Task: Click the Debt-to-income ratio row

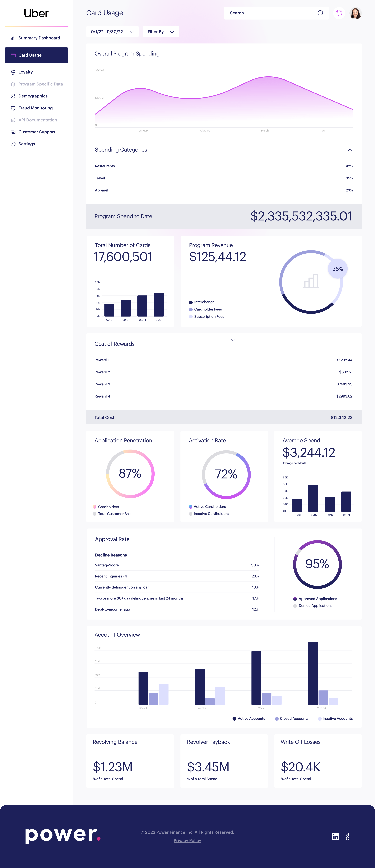Action: (x=177, y=609)
